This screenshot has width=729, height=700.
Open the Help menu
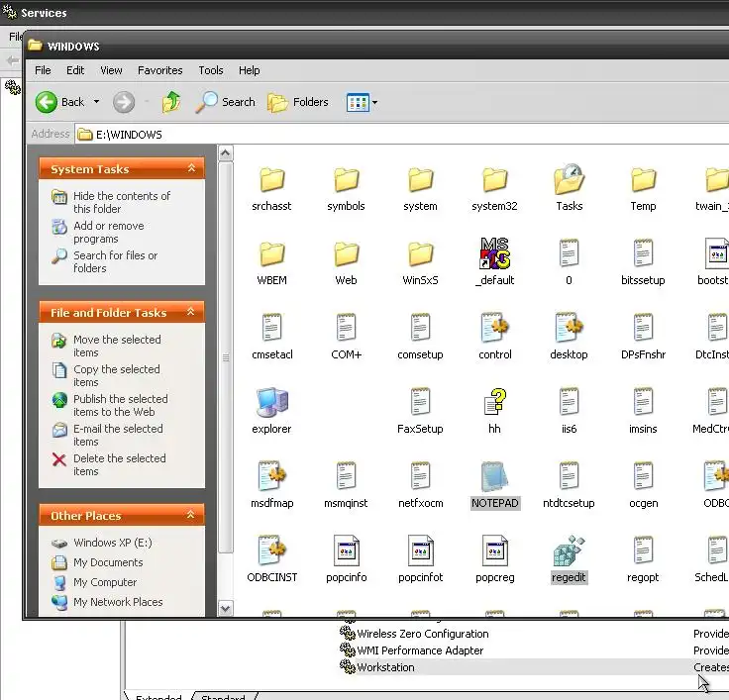click(250, 70)
